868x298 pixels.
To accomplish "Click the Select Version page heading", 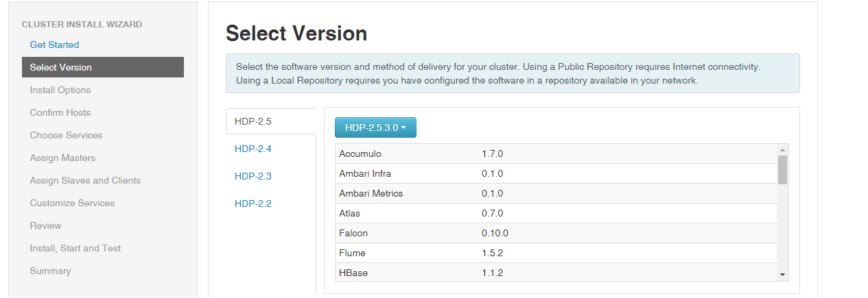I will pyautogui.click(x=296, y=33).
